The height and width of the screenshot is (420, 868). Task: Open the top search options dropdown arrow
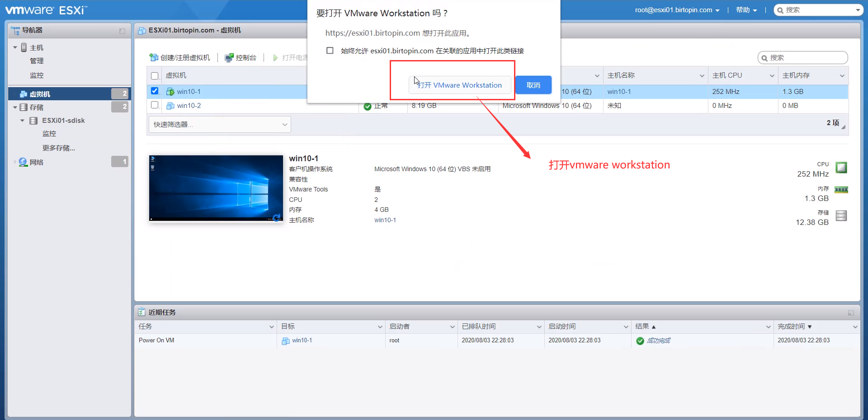(858, 10)
